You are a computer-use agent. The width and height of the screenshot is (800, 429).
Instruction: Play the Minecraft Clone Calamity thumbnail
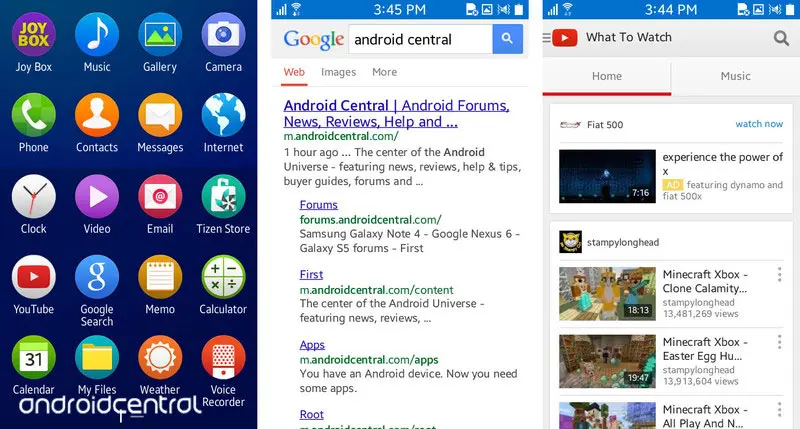607,294
